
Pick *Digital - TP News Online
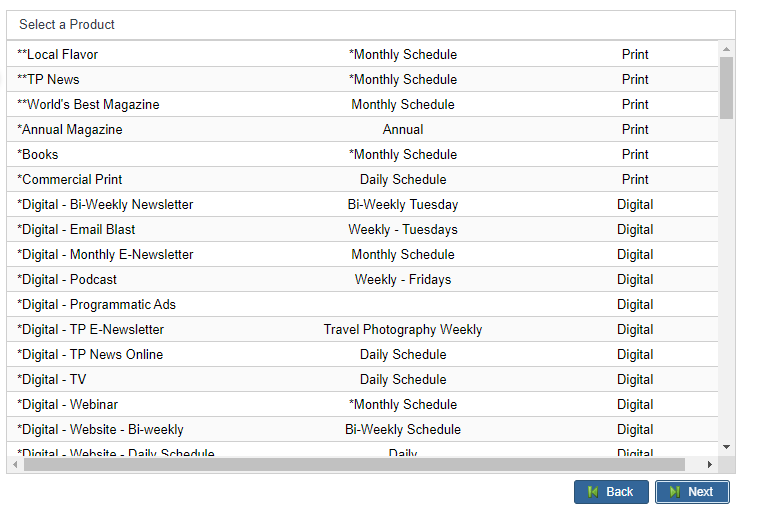tap(362, 354)
